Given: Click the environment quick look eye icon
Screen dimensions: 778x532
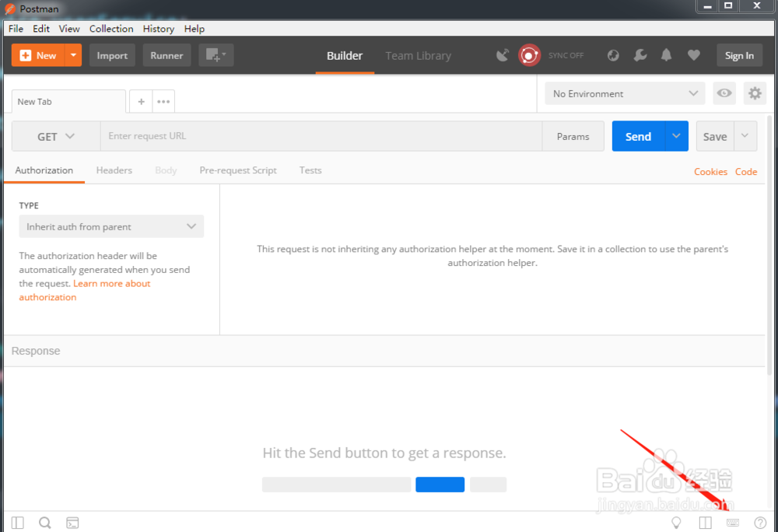Looking at the screenshot, I should pos(724,93).
